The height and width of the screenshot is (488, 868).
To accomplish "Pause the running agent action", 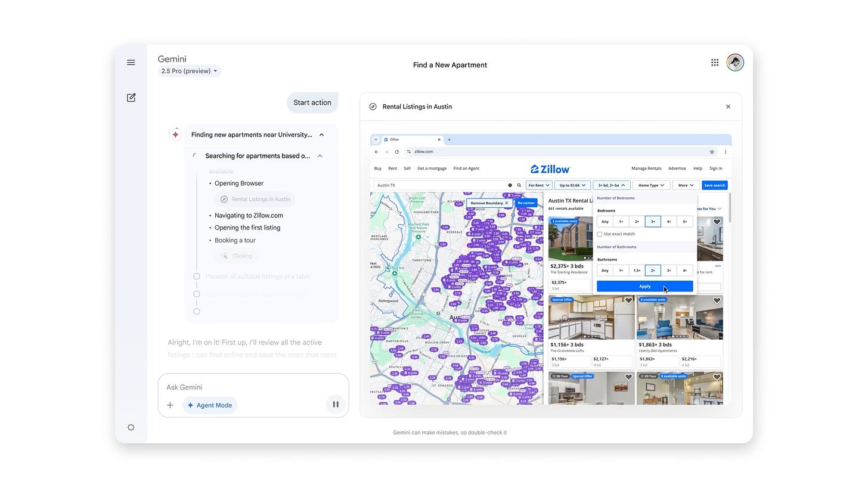I will (x=336, y=405).
